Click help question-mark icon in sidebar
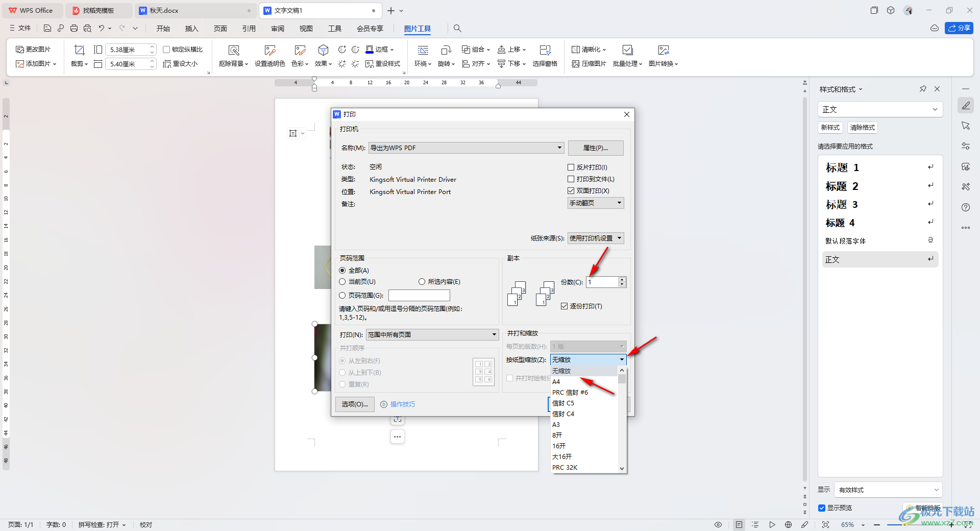The height and width of the screenshot is (531, 980). tap(966, 207)
